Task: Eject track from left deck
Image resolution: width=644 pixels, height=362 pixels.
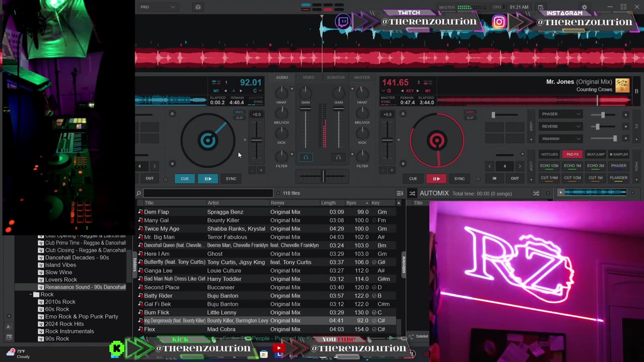Action: tap(172, 114)
